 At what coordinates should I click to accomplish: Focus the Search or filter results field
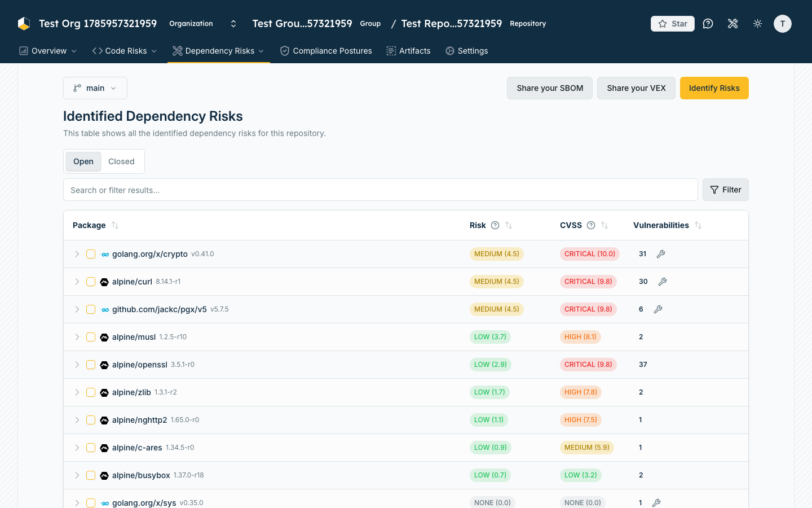(x=381, y=190)
